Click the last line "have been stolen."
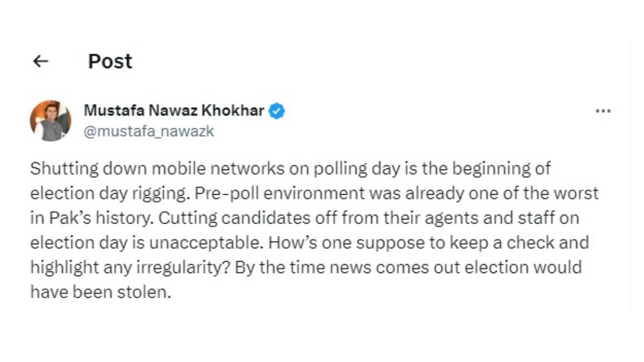 [x=100, y=292]
